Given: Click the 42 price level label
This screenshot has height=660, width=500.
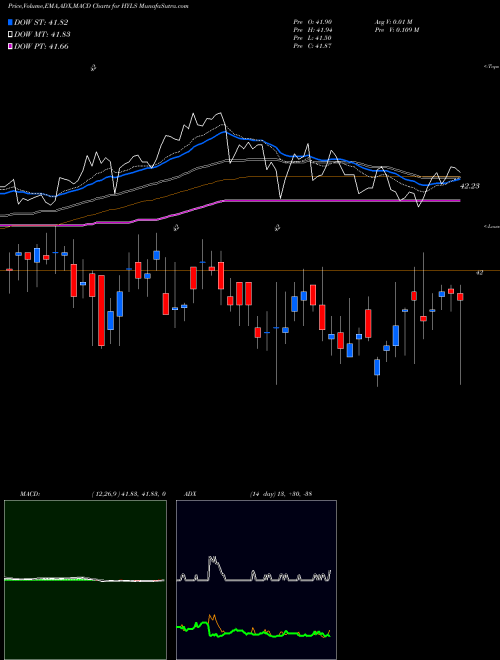Looking at the screenshot, I should [479, 273].
